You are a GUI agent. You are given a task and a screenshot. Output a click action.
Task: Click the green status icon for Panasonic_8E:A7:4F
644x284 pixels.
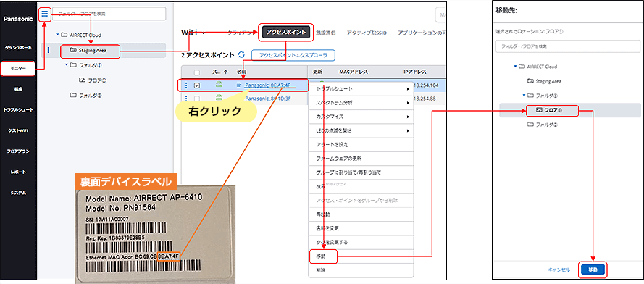219,85
